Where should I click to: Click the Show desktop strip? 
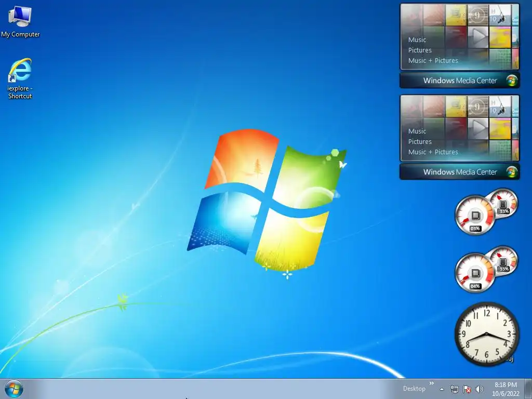pyautogui.click(x=528, y=389)
